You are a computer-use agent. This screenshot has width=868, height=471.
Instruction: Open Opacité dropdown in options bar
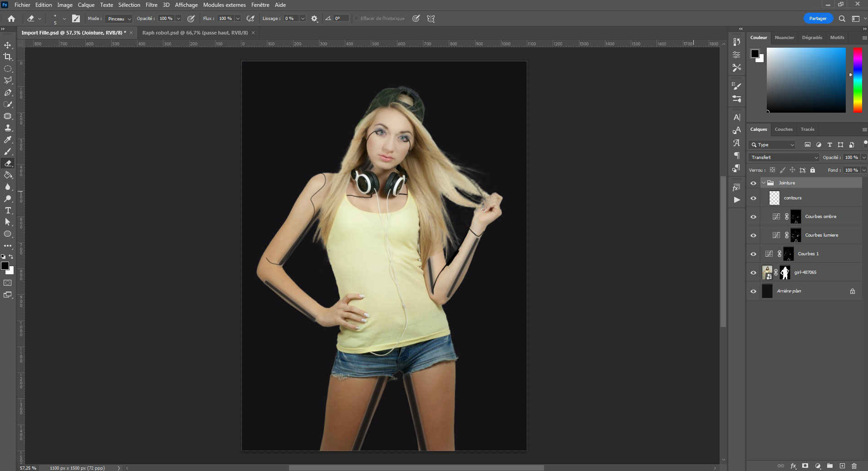click(178, 19)
